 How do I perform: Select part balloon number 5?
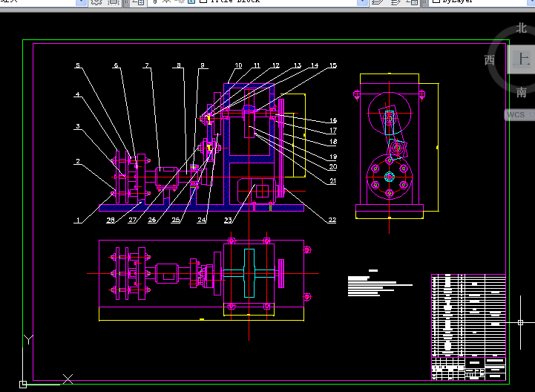tap(78, 66)
